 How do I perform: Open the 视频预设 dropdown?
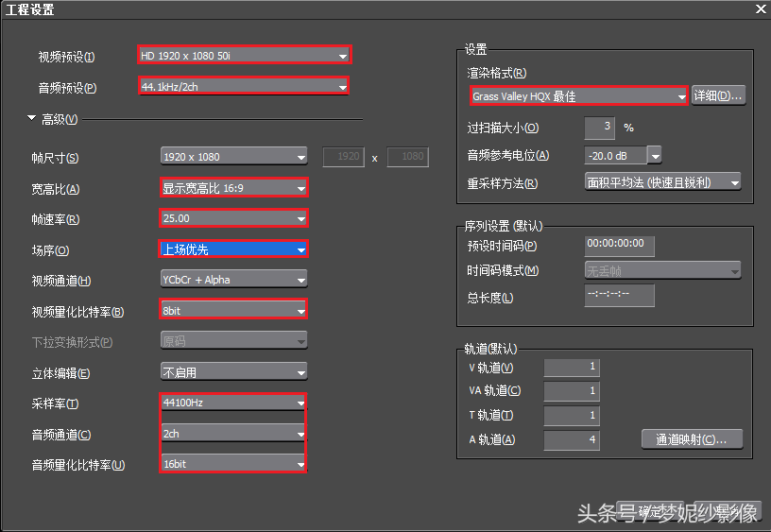(244, 56)
